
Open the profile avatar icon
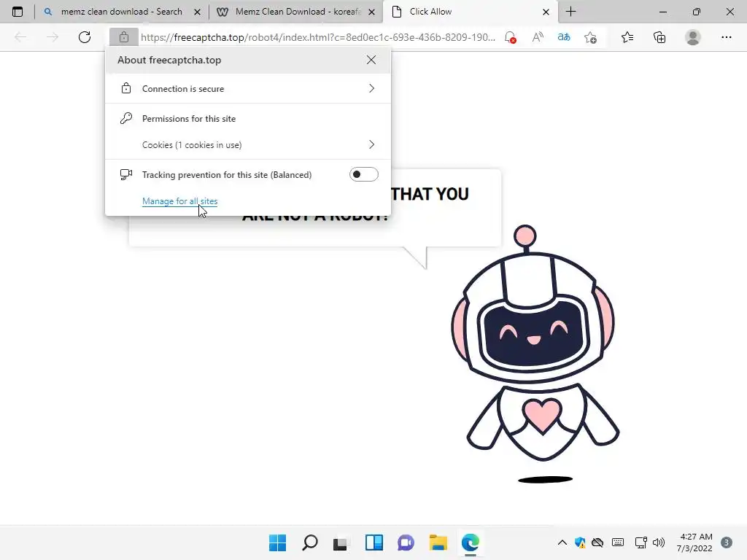coord(693,37)
